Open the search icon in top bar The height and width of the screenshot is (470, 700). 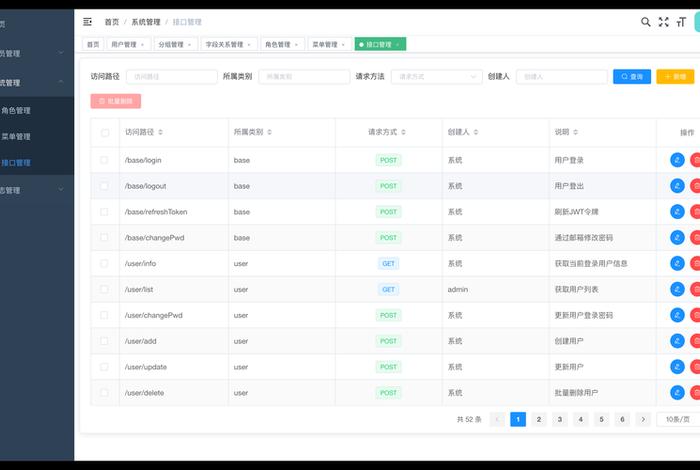pos(646,21)
